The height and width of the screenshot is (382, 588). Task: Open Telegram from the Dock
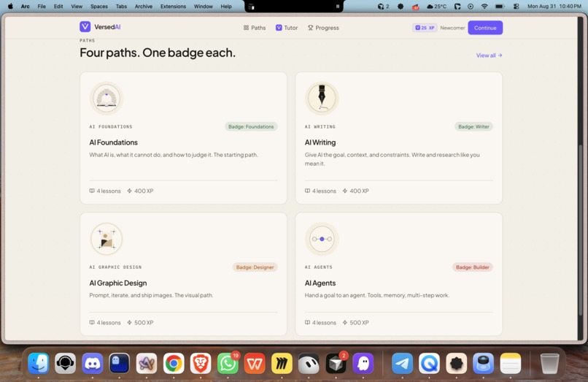(403, 363)
